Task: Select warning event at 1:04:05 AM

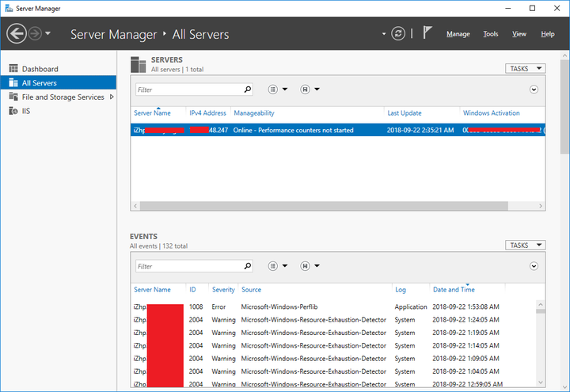Action: [333, 371]
